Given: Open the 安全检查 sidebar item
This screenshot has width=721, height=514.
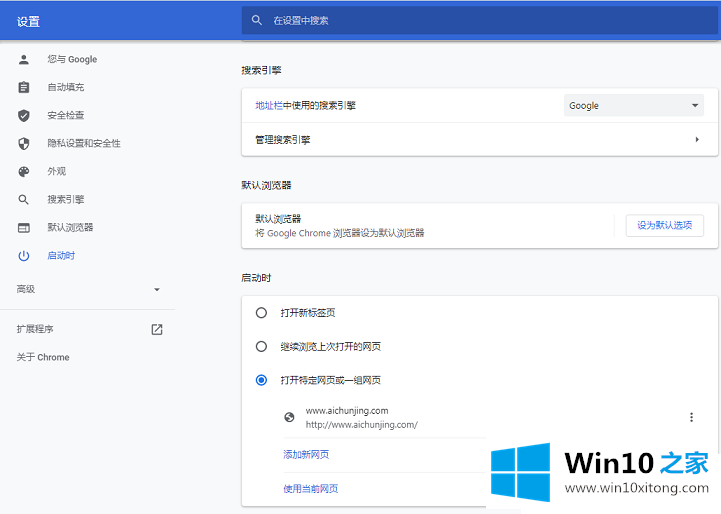Looking at the screenshot, I should coord(66,115).
